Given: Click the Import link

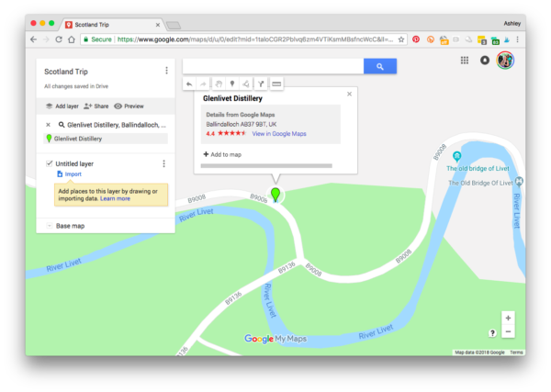Looking at the screenshot, I should (x=70, y=174).
